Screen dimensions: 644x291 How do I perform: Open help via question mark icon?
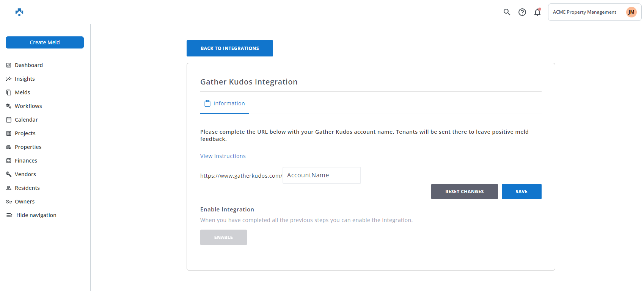pos(522,12)
